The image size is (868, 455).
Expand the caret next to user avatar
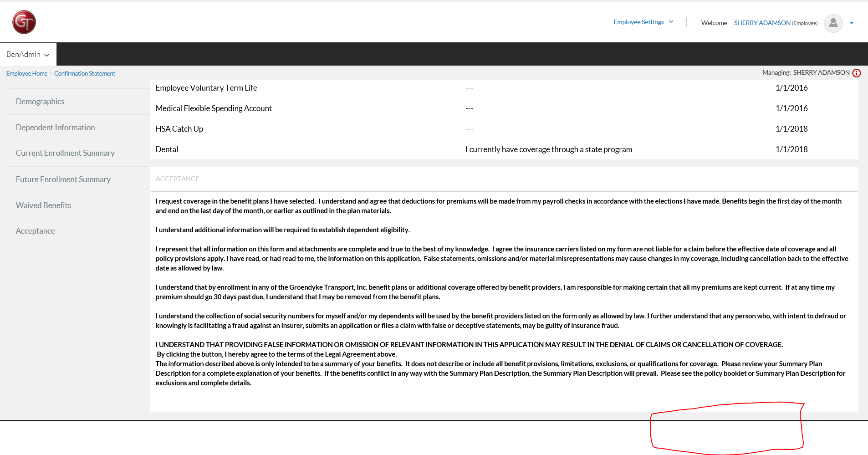click(851, 23)
